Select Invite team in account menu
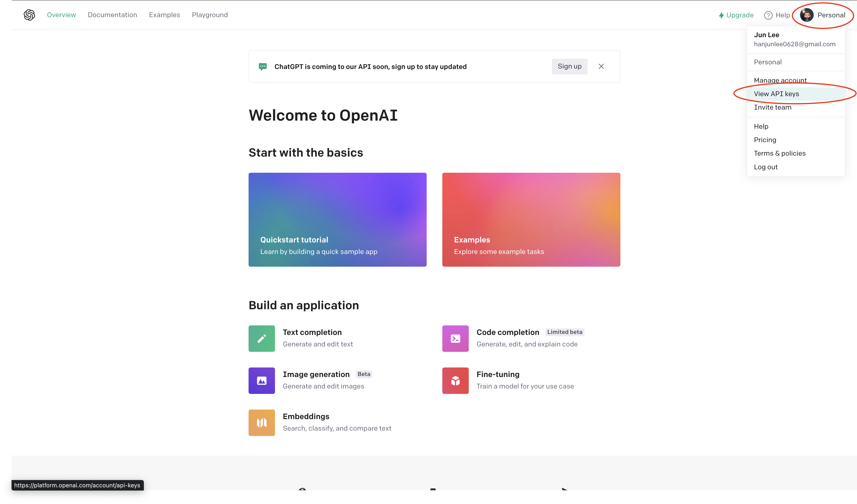Screen dimensions: 857x504 point(772,107)
